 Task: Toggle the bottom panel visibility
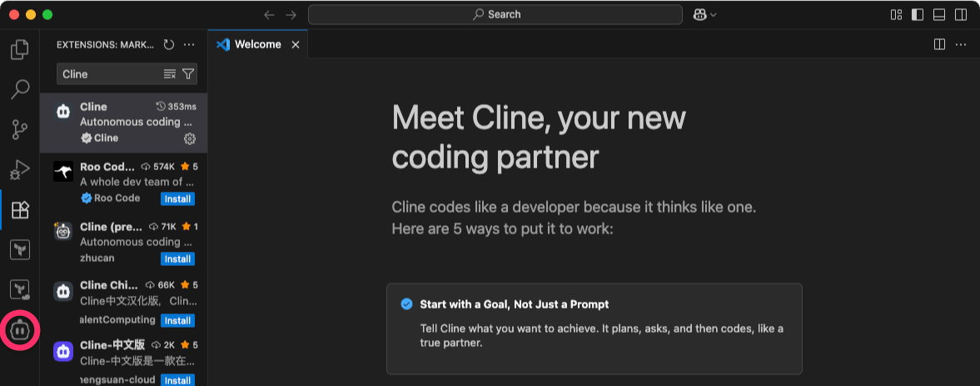tap(938, 15)
